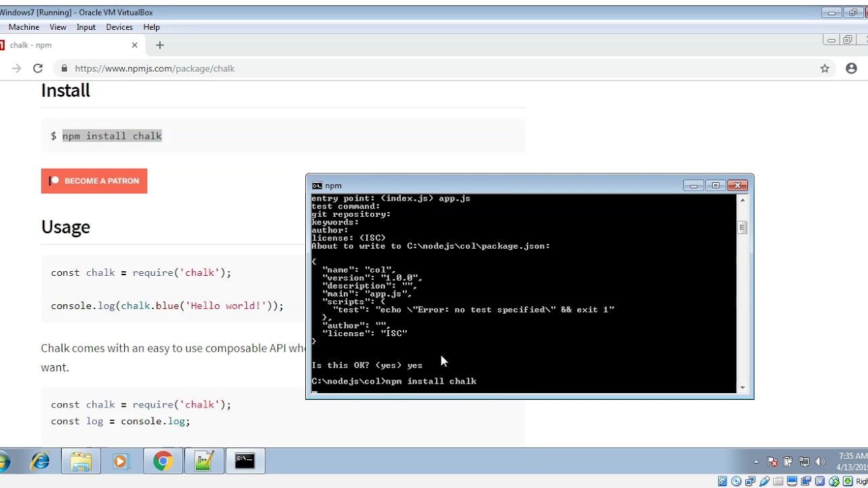
Task: Open the Input menu
Action: tap(86, 27)
